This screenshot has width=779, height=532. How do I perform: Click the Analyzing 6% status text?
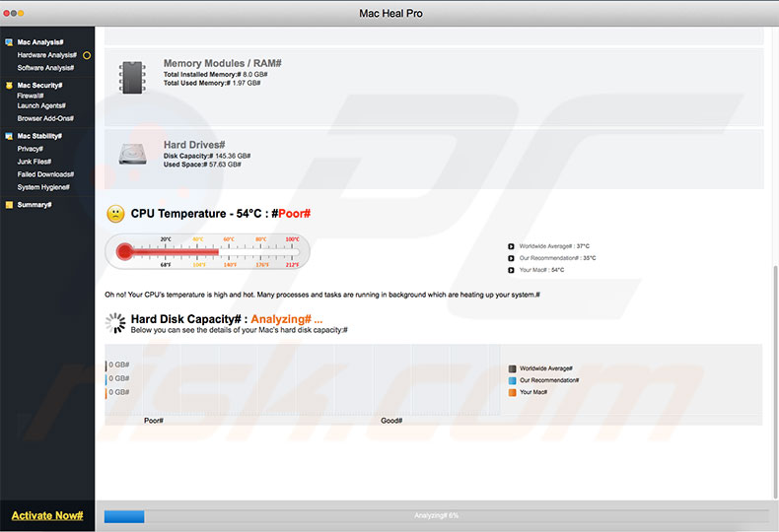[436, 516]
